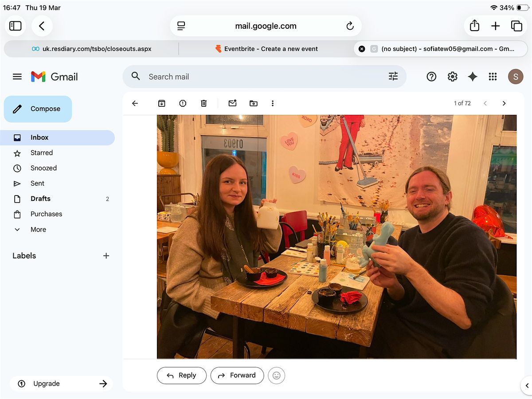Click the Move to folder icon
Screen dimensions: 532x399
tap(253, 103)
